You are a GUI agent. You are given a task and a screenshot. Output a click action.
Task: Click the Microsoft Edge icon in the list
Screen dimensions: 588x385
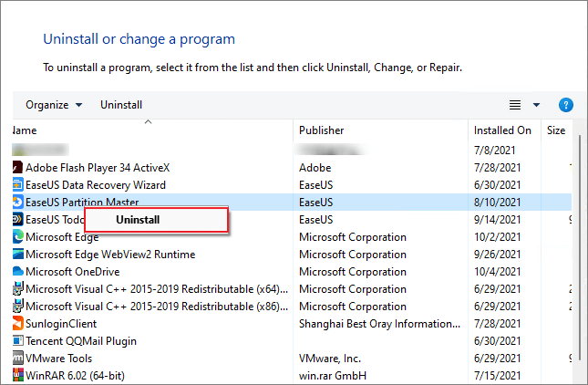pos(17,237)
